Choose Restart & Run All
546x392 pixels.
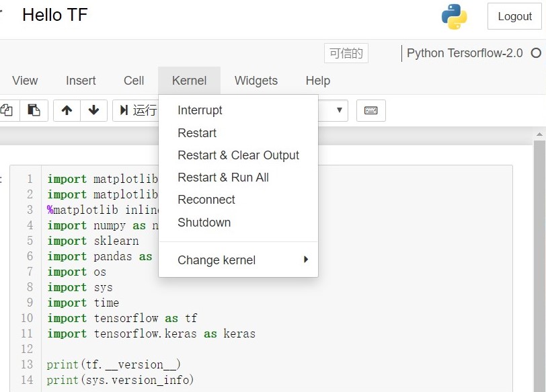pyautogui.click(x=238, y=178)
